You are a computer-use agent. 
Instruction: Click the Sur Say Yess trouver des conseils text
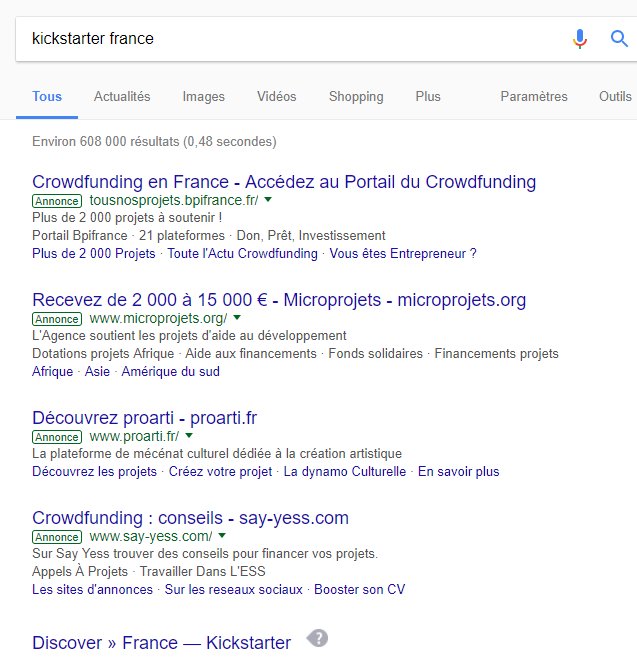(205, 554)
